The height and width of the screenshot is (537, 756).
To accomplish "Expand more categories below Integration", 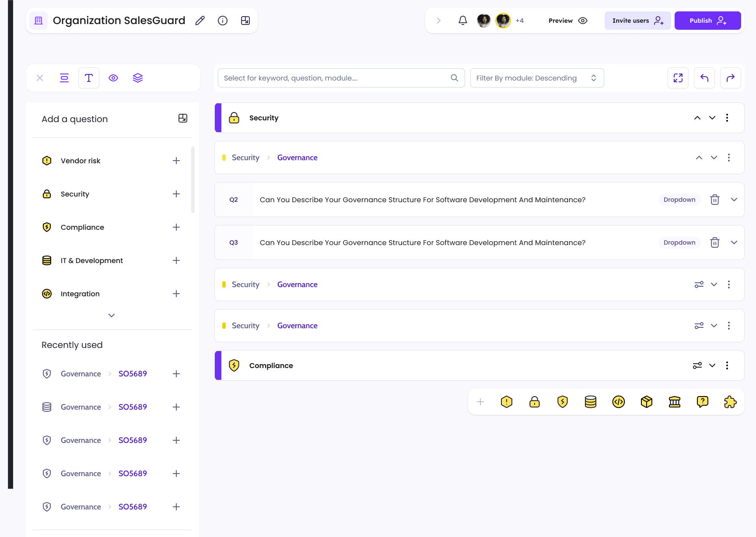I will [112, 316].
